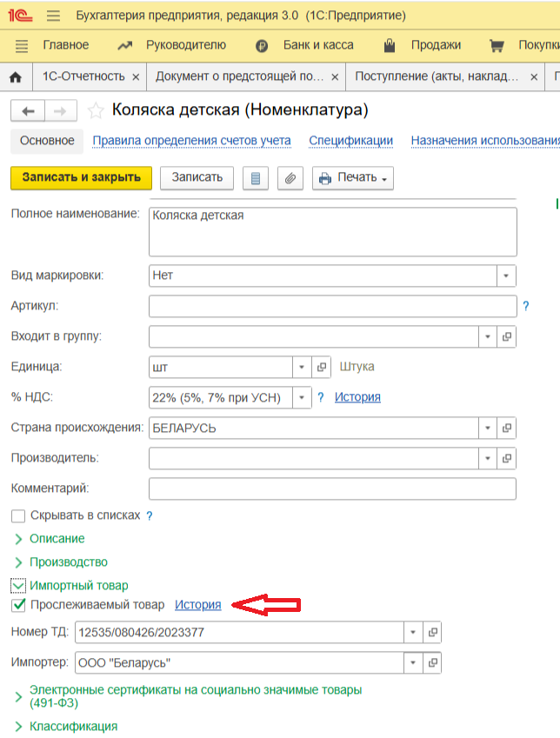Open the Назначения использования link
This screenshot has height=738, width=560.
coord(485,141)
